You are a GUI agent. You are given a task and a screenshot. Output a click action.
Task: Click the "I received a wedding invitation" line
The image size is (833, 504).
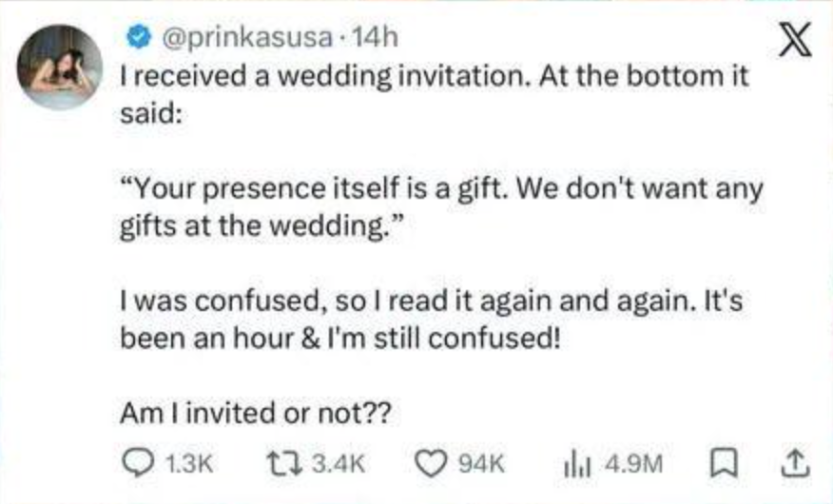coord(434,80)
